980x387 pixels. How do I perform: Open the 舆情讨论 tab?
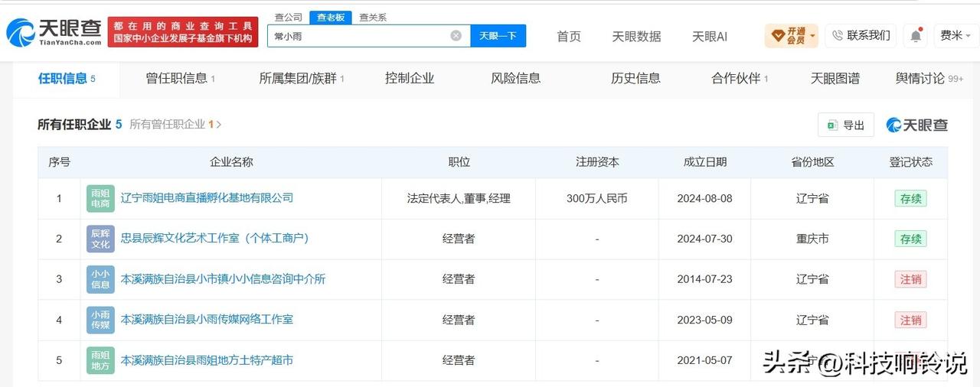(x=929, y=78)
